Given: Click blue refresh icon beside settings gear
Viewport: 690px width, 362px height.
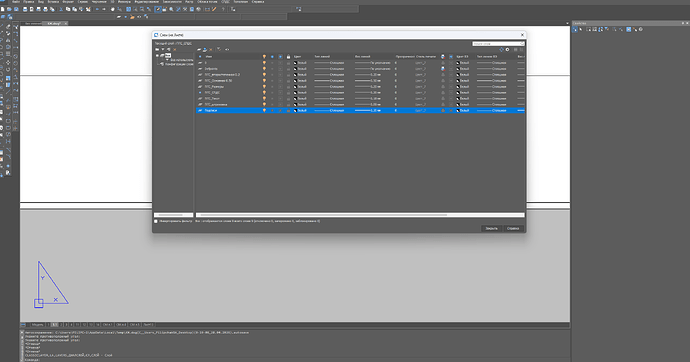Looking at the screenshot, I should [501, 49].
